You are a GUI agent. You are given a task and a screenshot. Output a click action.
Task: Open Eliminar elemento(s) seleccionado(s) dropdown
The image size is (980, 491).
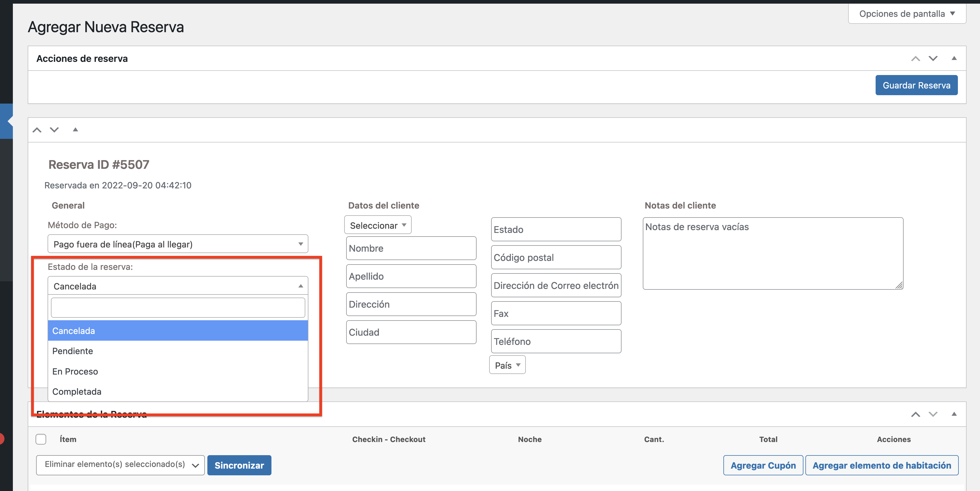(x=120, y=465)
